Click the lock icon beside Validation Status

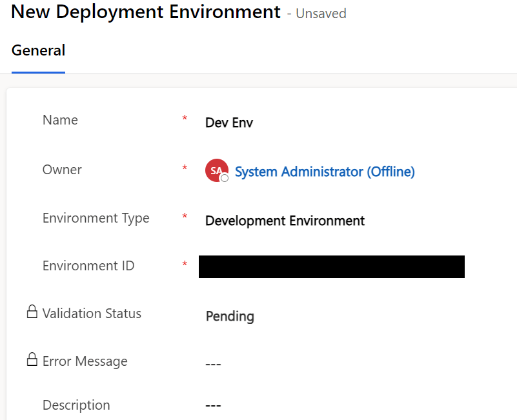(32, 313)
